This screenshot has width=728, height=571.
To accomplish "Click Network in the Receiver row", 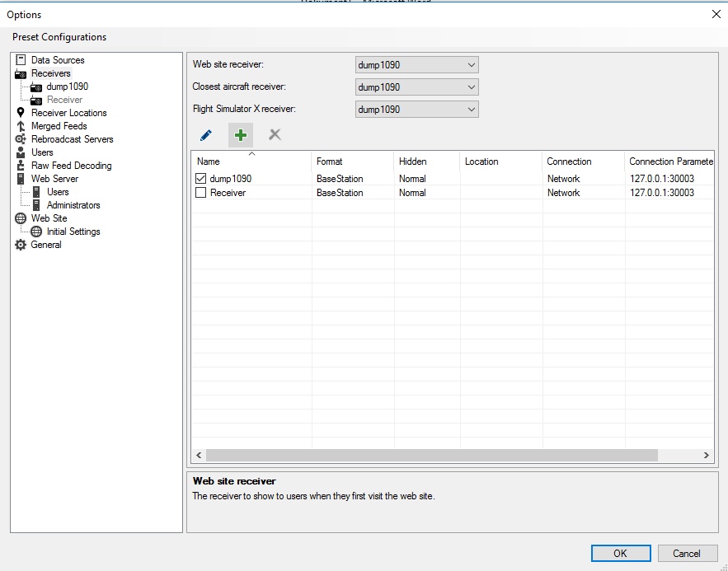I will coord(564,193).
